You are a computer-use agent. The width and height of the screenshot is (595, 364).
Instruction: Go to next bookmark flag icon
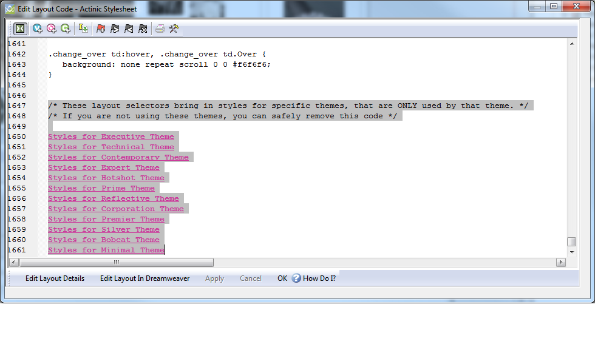coord(115,29)
